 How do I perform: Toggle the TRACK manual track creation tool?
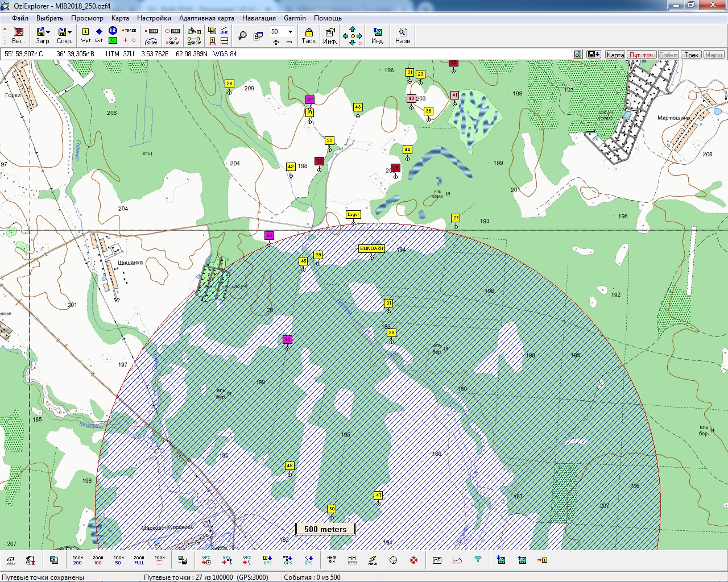pyautogui.click(x=130, y=31)
